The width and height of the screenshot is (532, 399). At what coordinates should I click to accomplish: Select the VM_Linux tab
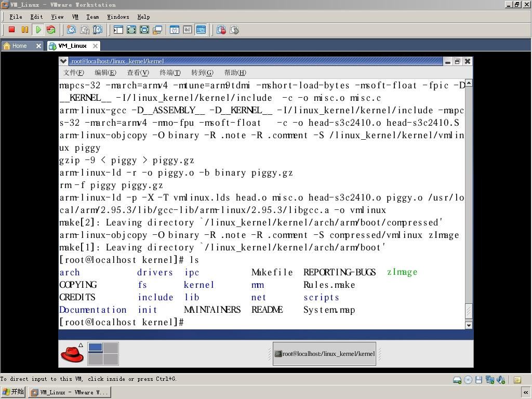pos(72,46)
